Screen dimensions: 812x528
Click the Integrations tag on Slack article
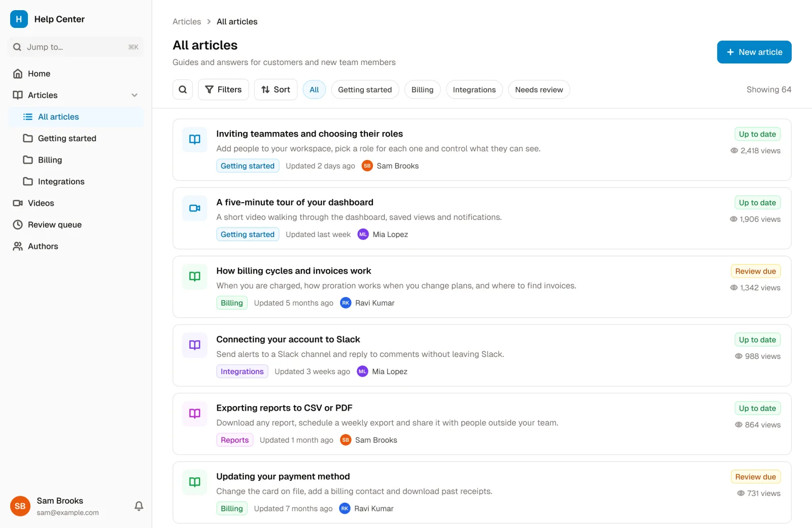(242, 371)
